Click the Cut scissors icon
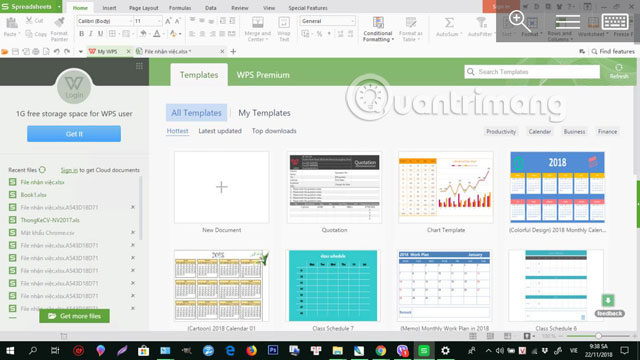Viewport: 640px width, 360px height. (29, 20)
